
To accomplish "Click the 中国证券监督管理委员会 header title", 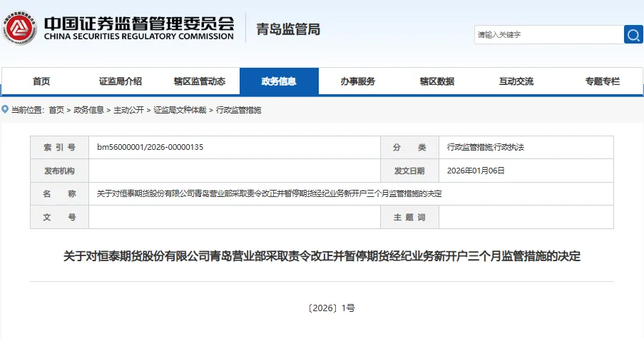I will coord(139,23).
